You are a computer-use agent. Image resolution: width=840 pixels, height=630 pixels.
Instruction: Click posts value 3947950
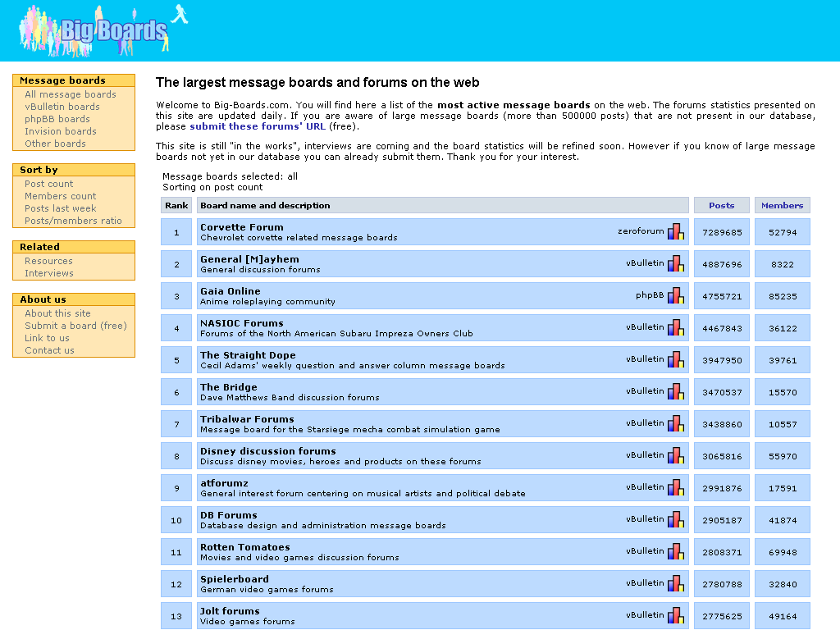tap(722, 361)
